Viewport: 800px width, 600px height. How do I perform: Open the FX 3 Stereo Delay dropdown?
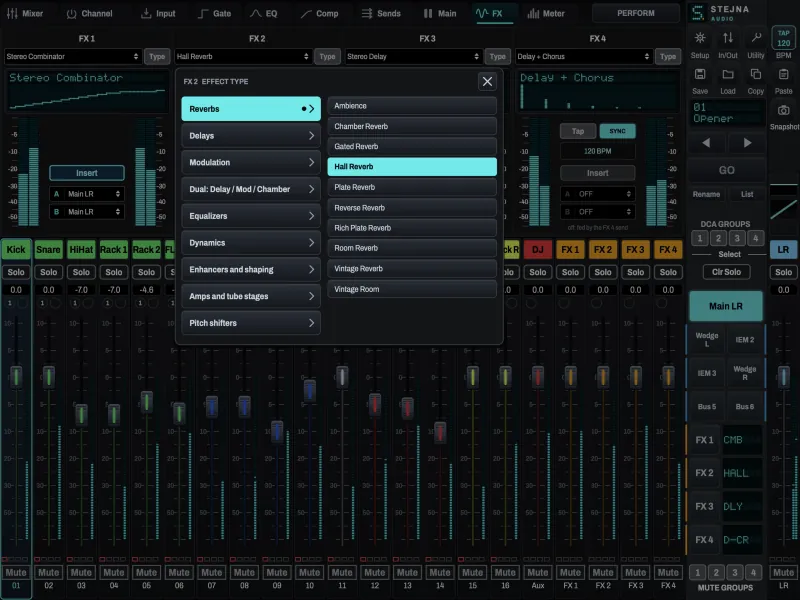(x=413, y=57)
